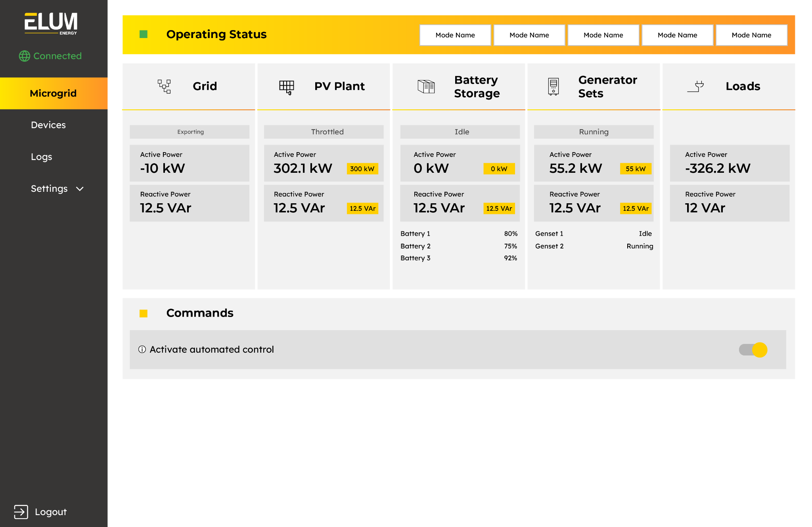Click the Grid network icon

click(164, 86)
